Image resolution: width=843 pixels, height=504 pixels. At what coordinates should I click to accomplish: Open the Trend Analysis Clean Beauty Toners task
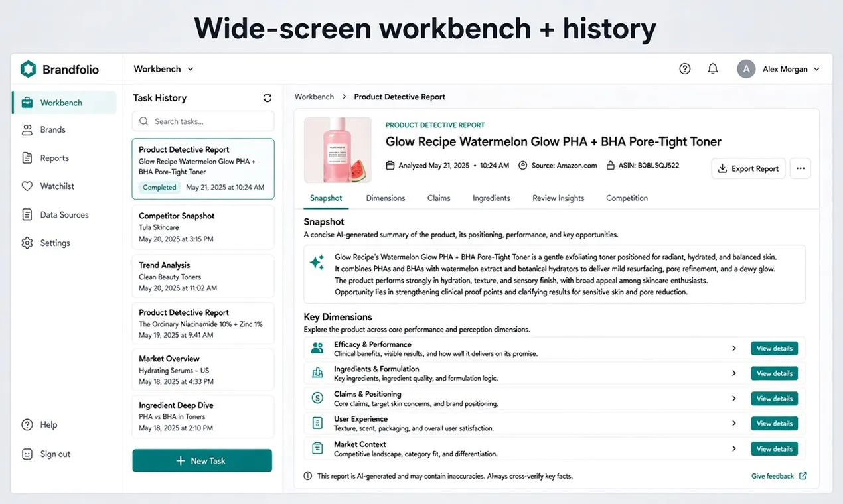[203, 277]
